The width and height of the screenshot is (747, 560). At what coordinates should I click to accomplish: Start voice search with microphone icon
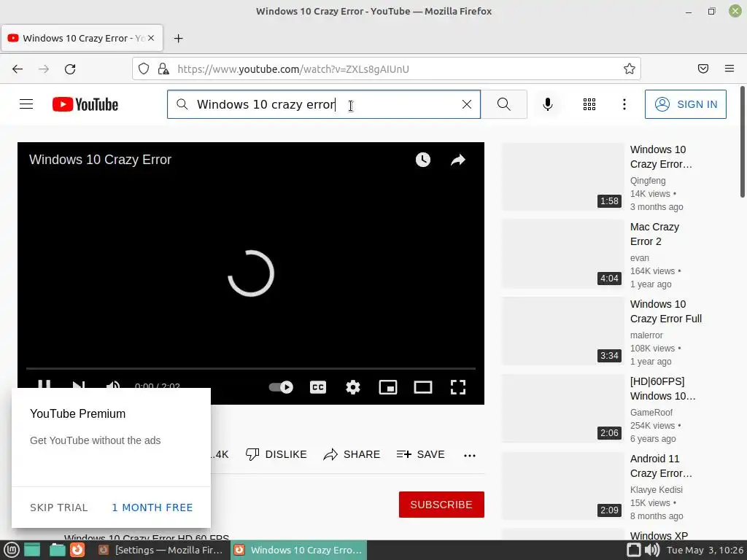click(548, 104)
